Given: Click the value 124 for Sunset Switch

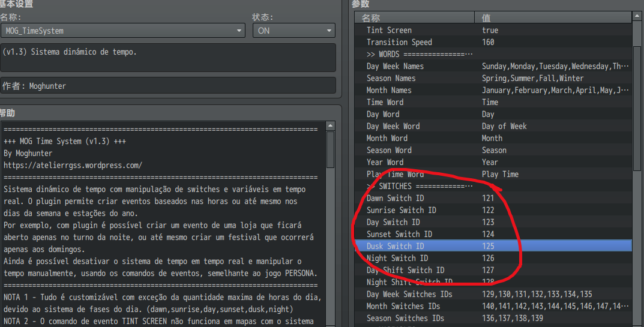Looking at the screenshot, I should 488,234.
